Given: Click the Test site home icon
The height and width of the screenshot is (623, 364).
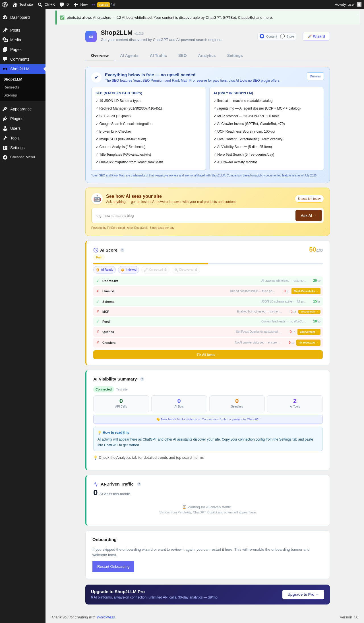Looking at the screenshot, I should click(15, 5).
